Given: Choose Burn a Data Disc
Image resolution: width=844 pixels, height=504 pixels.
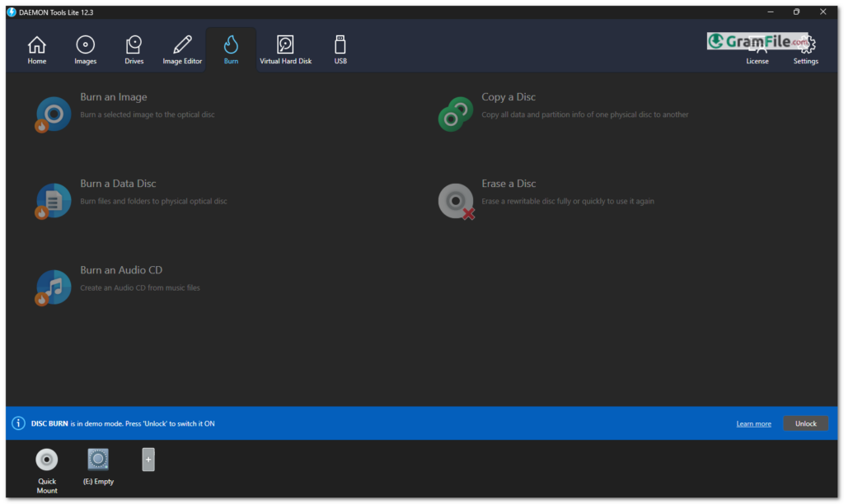Looking at the screenshot, I should coord(54,201).
